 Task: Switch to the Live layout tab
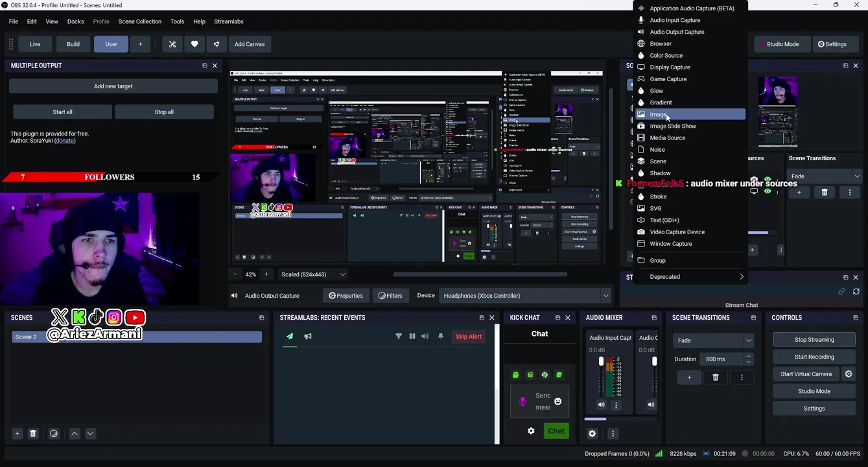[x=35, y=44]
